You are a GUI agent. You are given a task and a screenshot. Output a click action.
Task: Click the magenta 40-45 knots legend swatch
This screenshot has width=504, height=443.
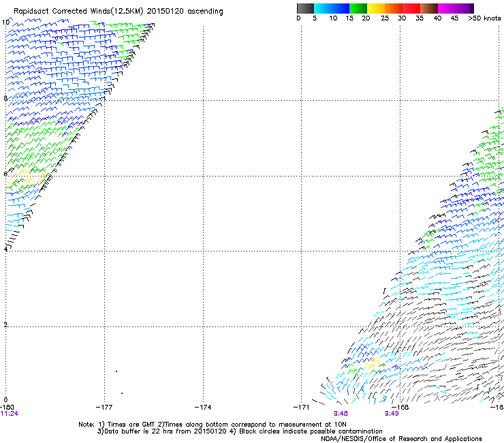pos(446,8)
